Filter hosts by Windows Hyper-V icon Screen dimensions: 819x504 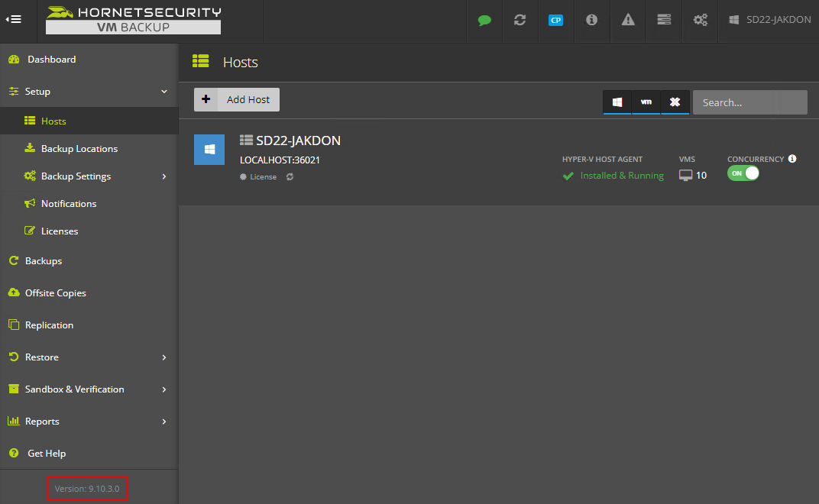click(617, 102)
